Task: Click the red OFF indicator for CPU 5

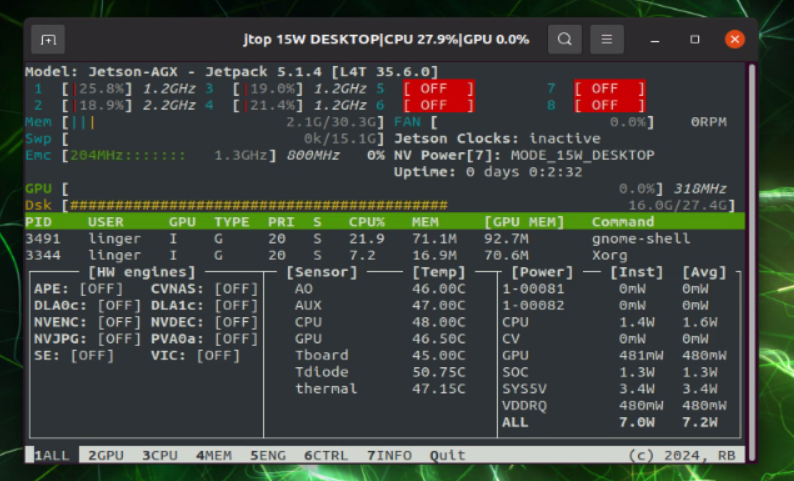Action: point(439,89)
